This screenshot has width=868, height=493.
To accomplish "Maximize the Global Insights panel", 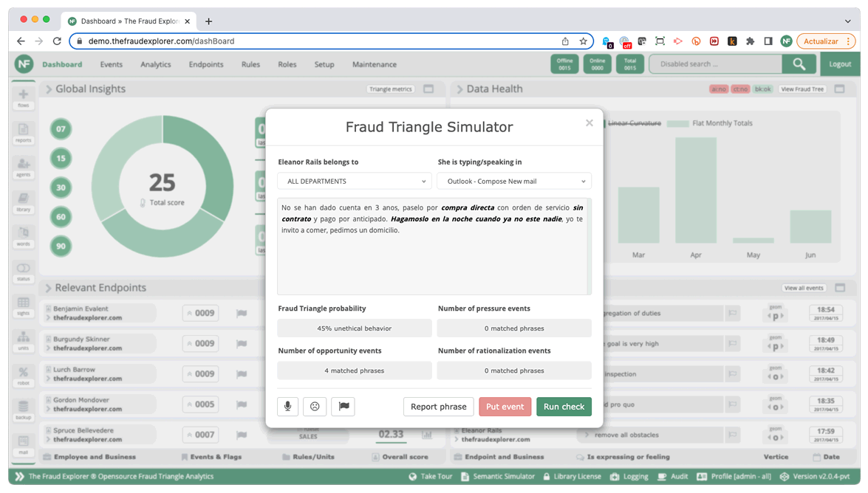I will pyautogui.click(x=428, y=89).
